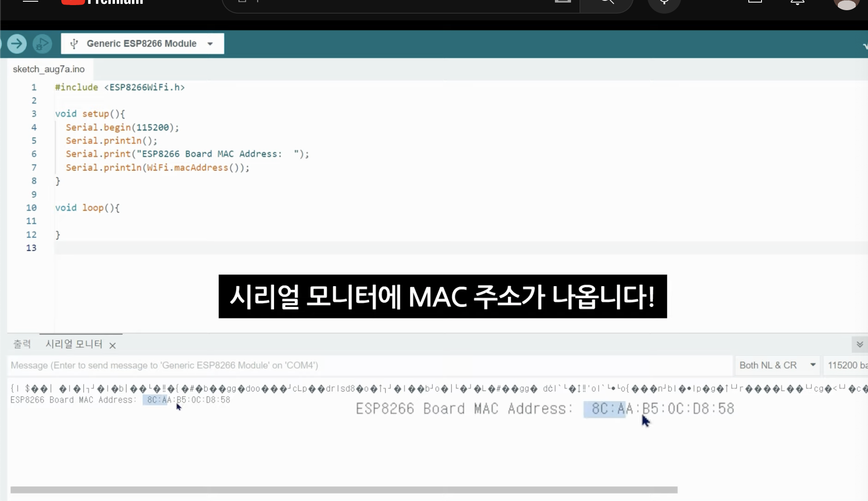Click the serial monitor horizontal scrollbar
Screen dimensions: 868x501
coord(344,490)
